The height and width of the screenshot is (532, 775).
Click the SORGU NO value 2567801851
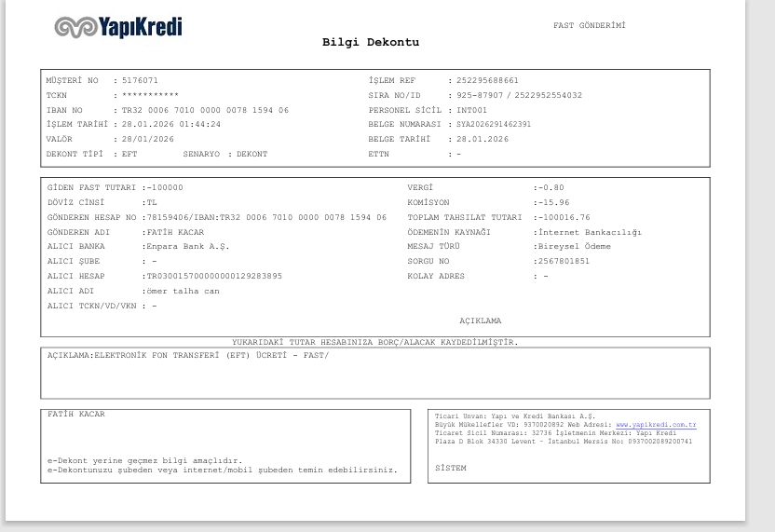click(564, 261)
